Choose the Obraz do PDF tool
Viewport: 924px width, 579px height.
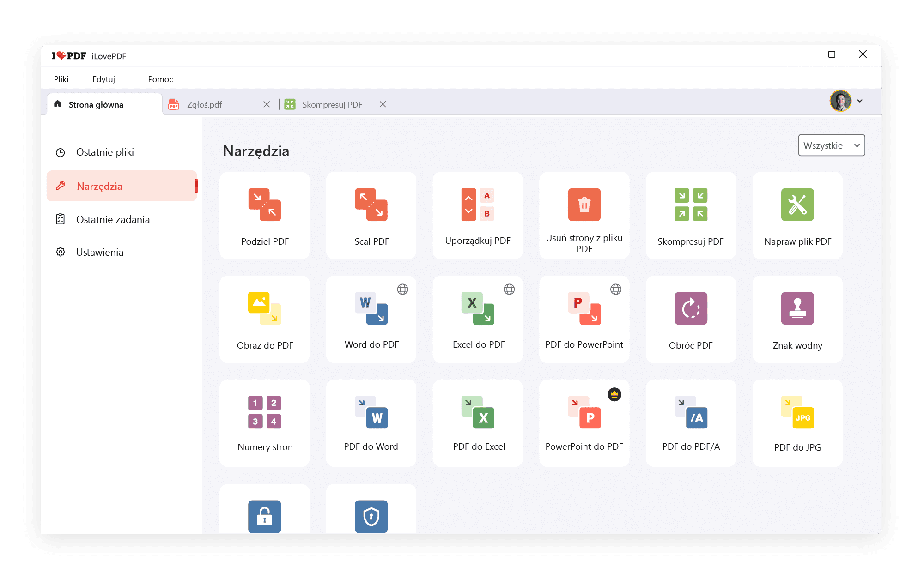[x=265, y=319]
